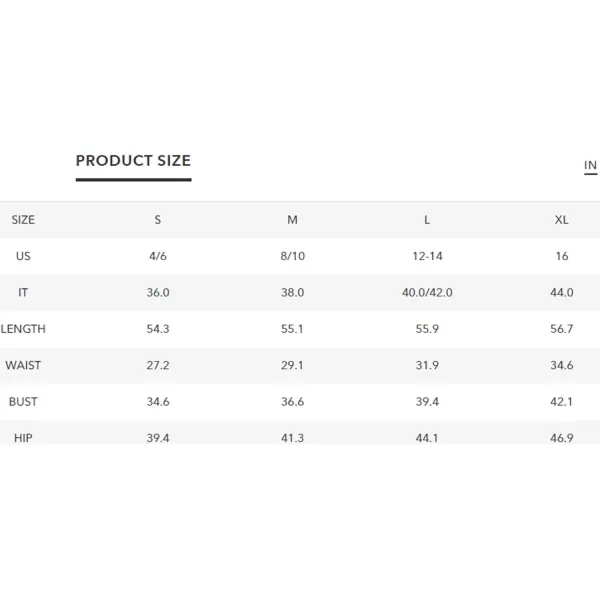The height and width of the screenshot is (600, 600).
Task: Switch units using the IN toggle
Action: [x=590, y=165]
